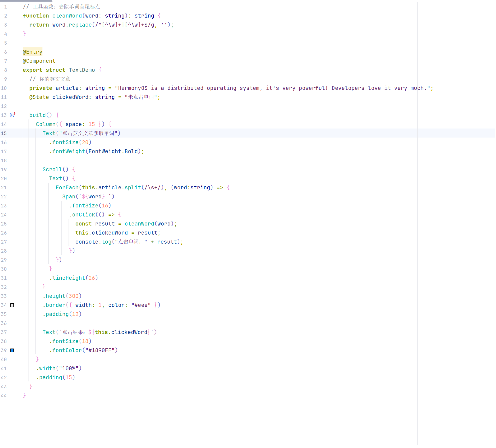Click the @State clickedWord declaration

[94, 97]
